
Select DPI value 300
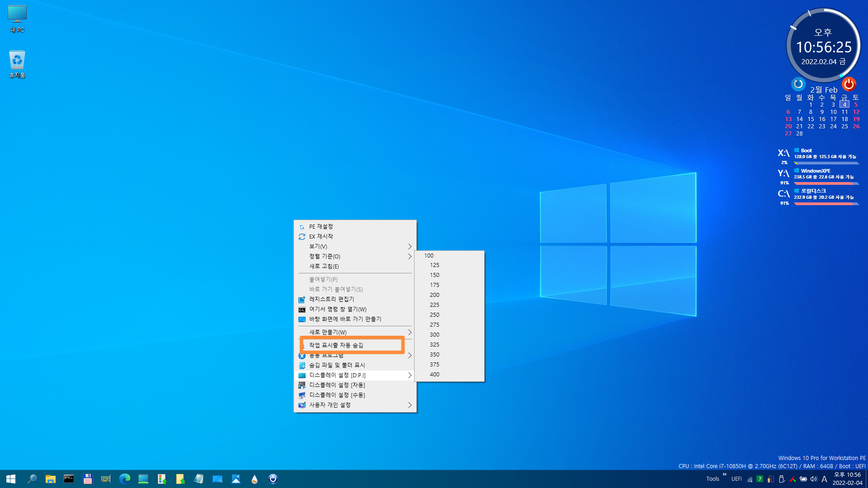(x=449, y=335)
